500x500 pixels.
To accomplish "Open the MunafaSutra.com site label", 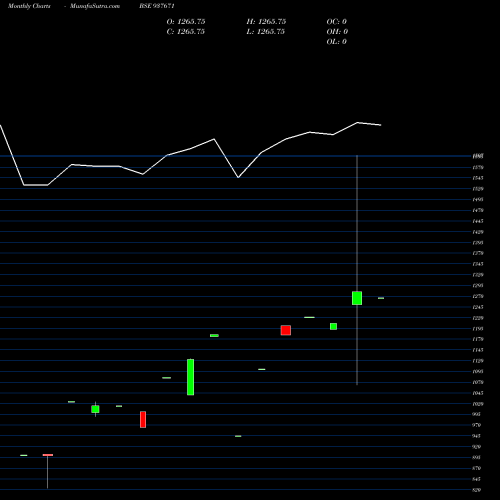I will pyautogui.click(x=95, y=6).
